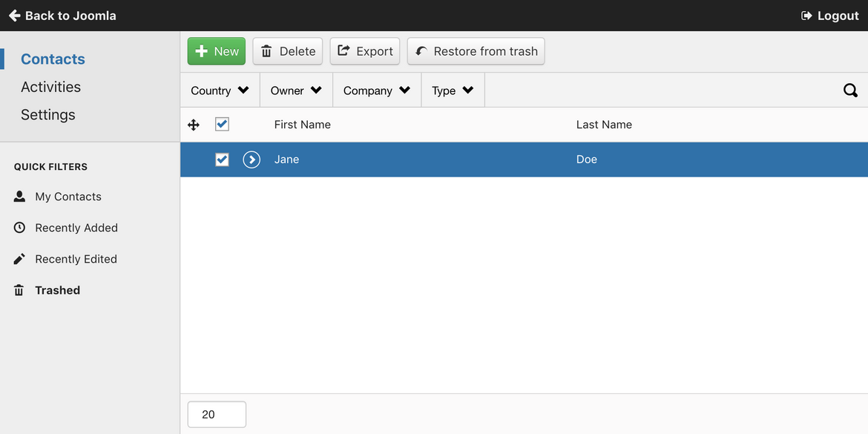
Task: Uncheck the select-all header checkbox
Action: pos(222,124)
